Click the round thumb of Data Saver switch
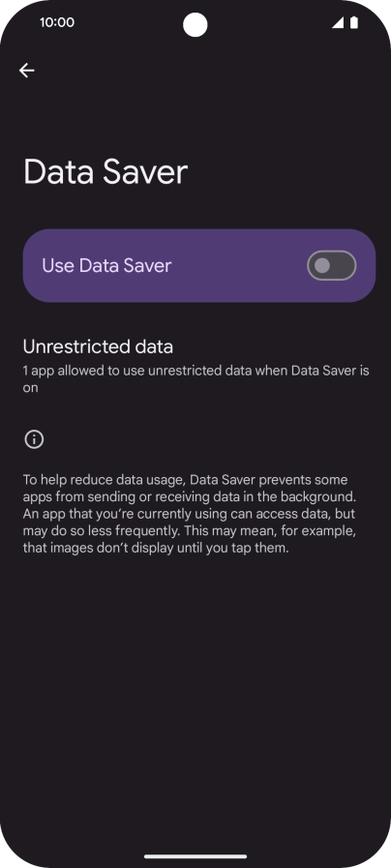Image resolution: width=391 pixels, height=868 pixels. (322, 266)
